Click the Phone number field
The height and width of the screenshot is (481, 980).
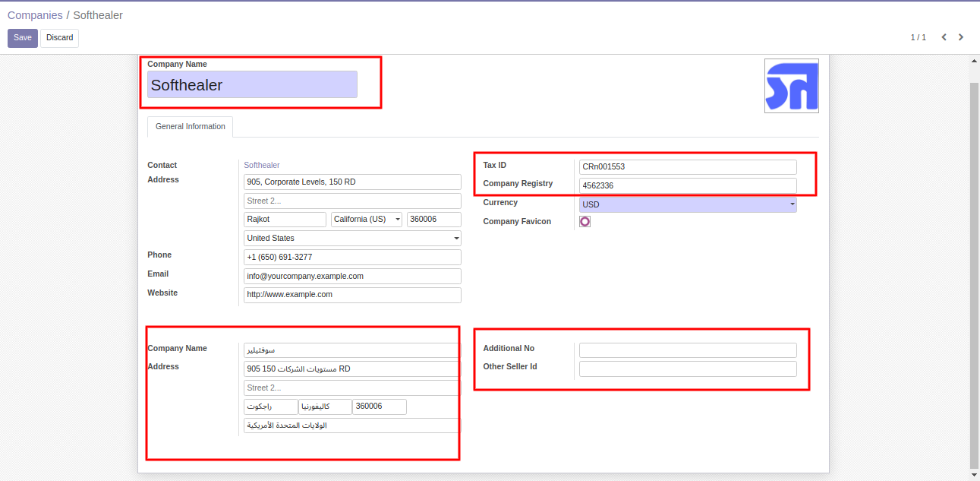(x=352, y=258)
